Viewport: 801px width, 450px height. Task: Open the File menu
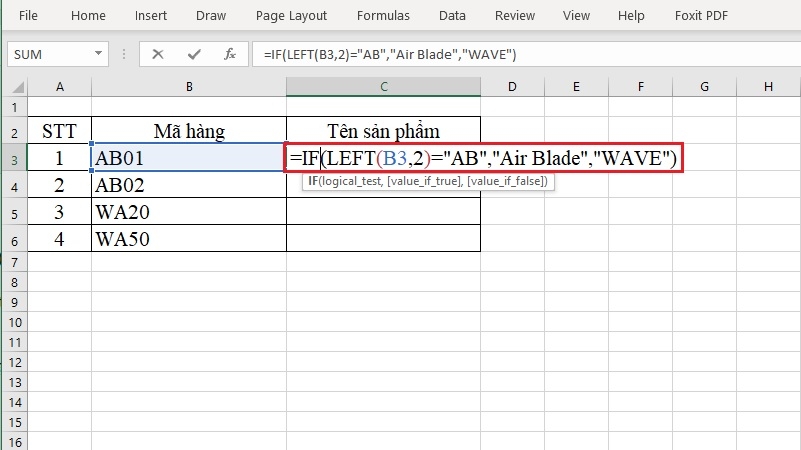[28, 16]
